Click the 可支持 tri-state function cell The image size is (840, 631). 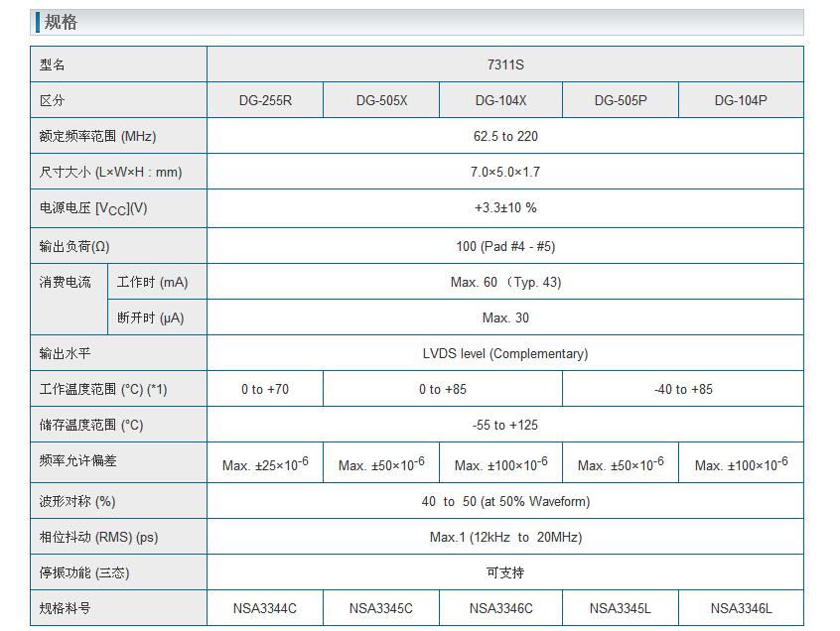505,572
